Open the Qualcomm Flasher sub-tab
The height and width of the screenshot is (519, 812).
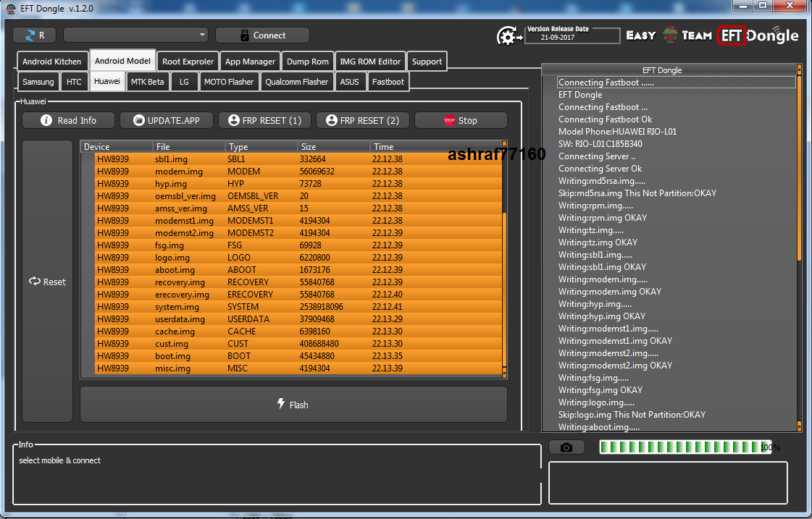pyautogui.click(x=297, y=82)
